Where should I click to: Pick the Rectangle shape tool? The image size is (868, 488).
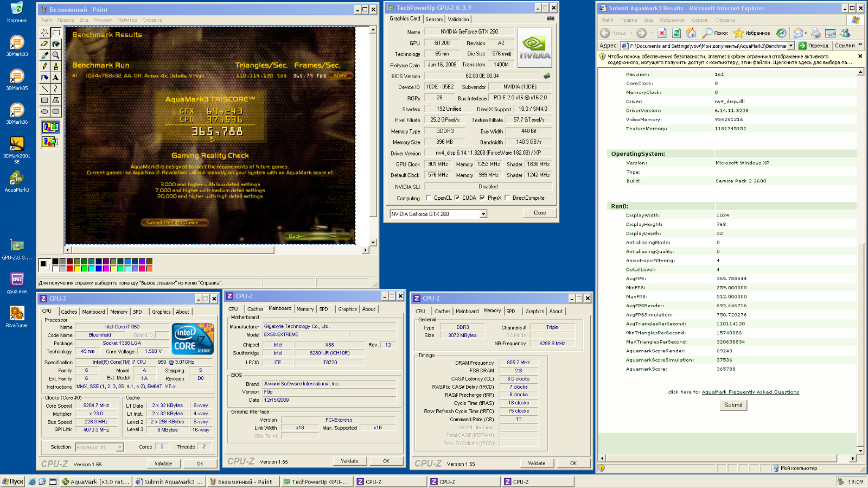(x=44, y=100)
